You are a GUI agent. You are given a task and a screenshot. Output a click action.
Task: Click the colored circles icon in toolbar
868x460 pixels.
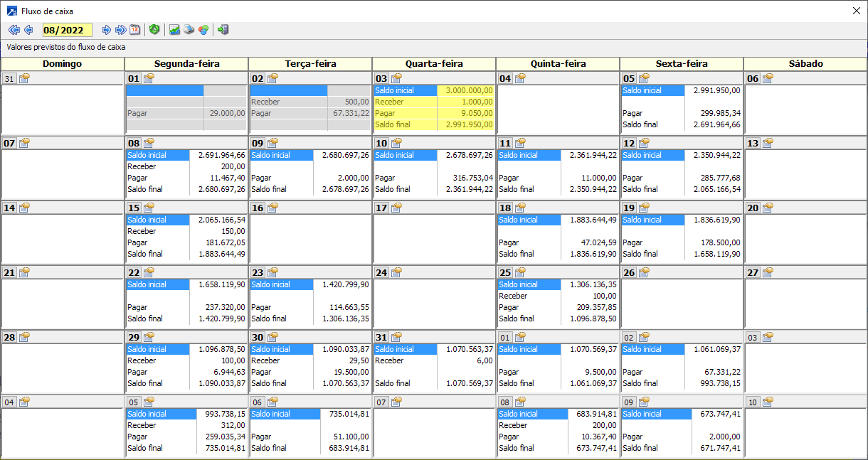(203, 30)
